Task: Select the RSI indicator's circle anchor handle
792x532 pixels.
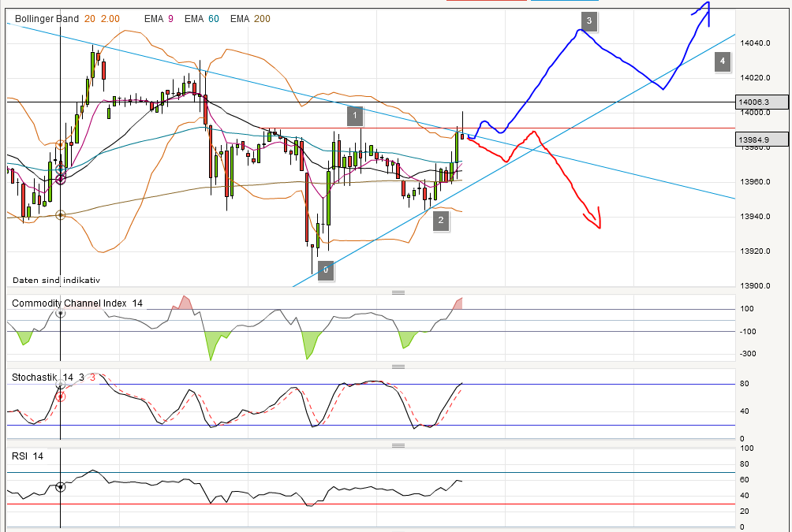Action: [x=60, y=486]
